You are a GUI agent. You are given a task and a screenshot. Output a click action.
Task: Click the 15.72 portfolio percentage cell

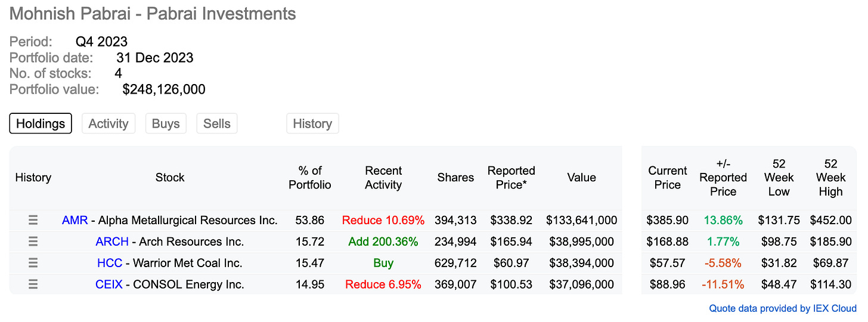pos(310,242)
